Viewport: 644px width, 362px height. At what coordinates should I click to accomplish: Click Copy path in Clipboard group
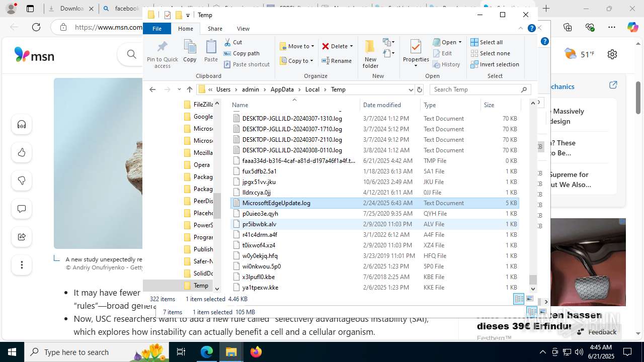[x=242, y=53]
